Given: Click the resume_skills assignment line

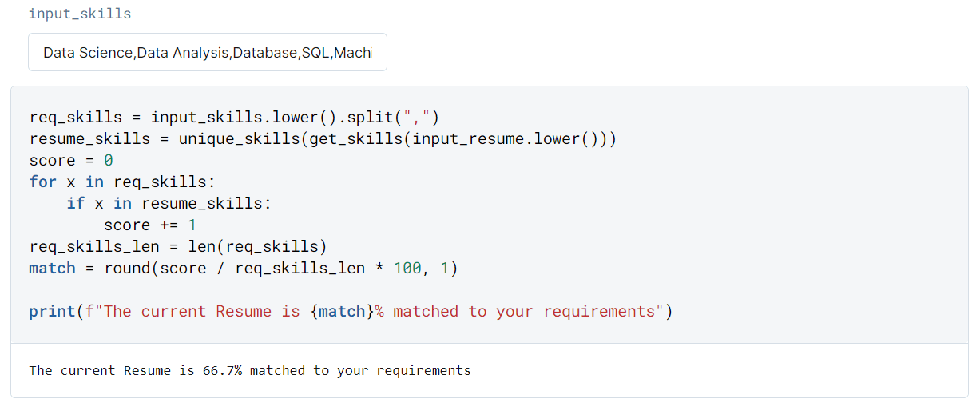Looking at the screenshot, I should (x=323, y=138).
